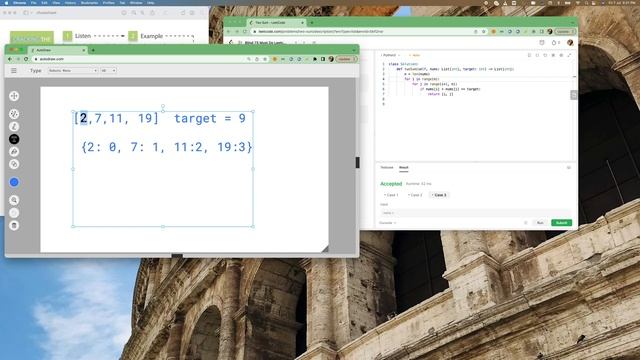
Task: Expand the Console dropdown in LeetCode
Action: click(x=387, y=223)
